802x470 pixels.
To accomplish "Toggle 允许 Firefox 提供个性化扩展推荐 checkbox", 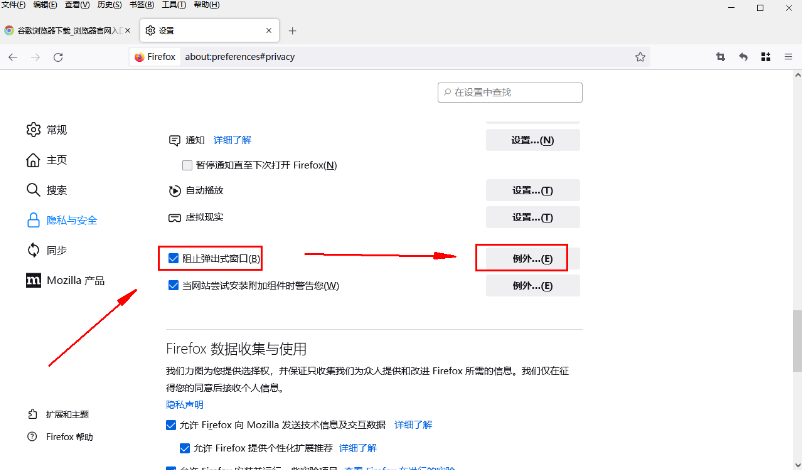I will coord(185,448).
